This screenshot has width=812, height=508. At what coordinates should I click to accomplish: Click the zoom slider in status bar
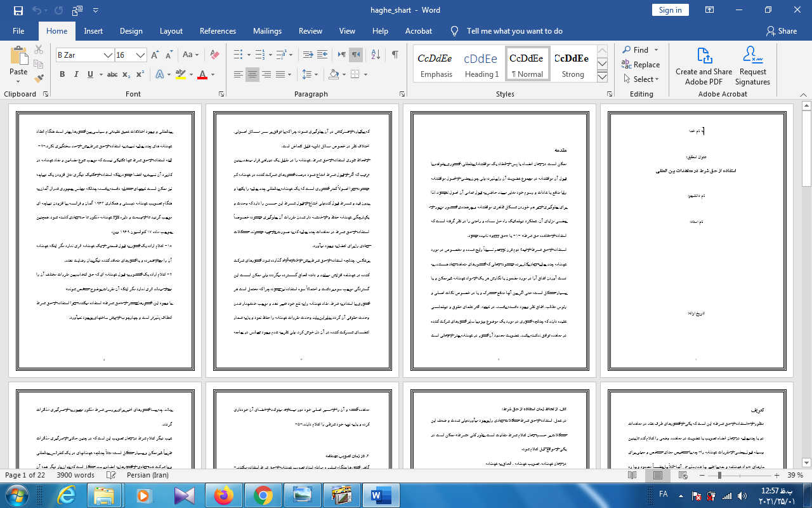(x=719, y=475)
